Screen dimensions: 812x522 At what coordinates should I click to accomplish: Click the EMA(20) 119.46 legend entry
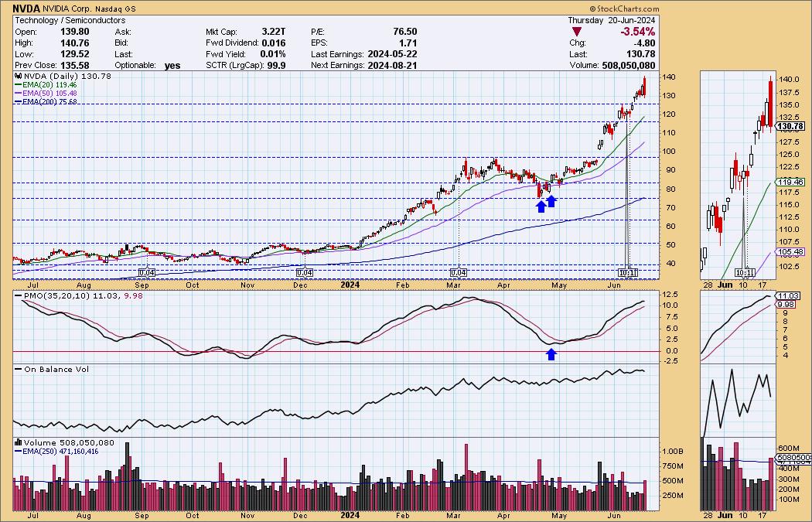(46, 85)
